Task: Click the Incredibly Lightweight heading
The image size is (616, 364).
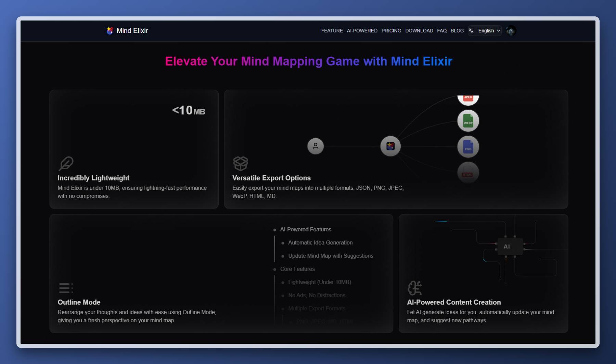Action: [93, 178]
